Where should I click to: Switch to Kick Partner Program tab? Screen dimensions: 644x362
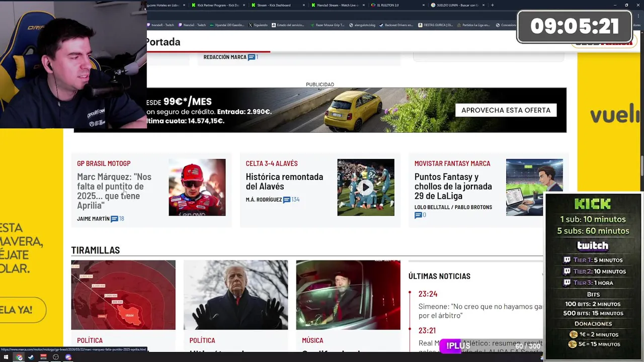[218, 5]
